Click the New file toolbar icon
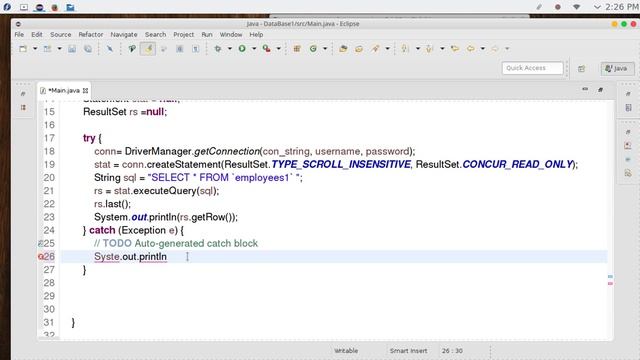 [23, 49]
